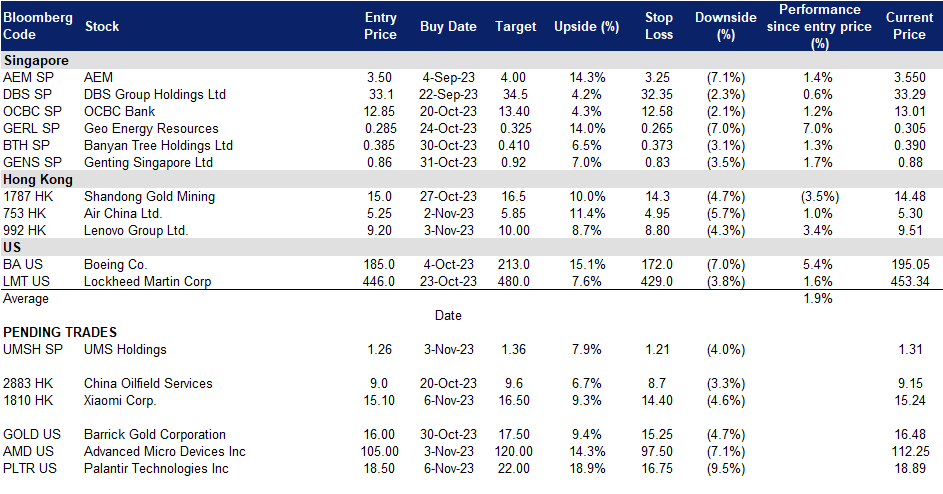Click the Hong Kong section header row
The width and height of the screenshot is (943, 494).
[38, 180]
